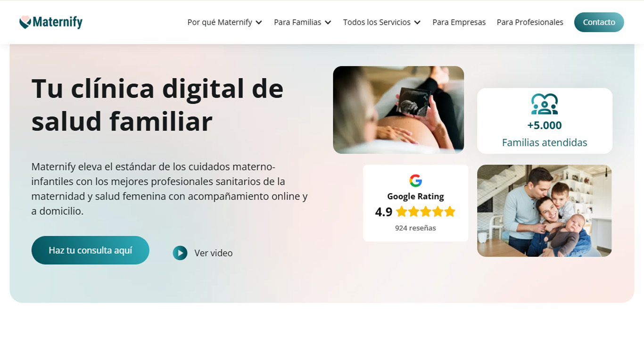Select the pregnancy ultrasound photo
Image resolution: width=644 pixels, height=362 pixels.
(398, 110)
